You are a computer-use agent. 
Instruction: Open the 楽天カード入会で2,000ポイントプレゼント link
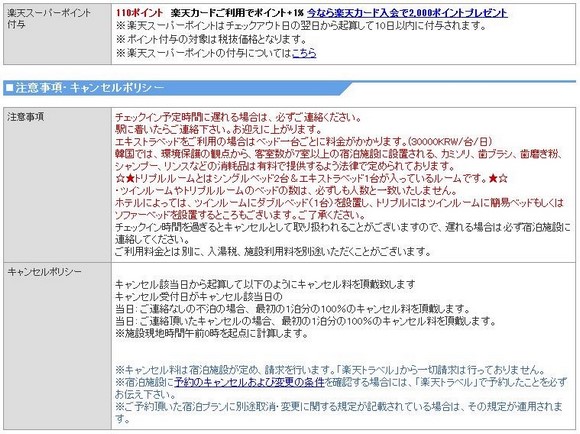click(x=407, y=13)
